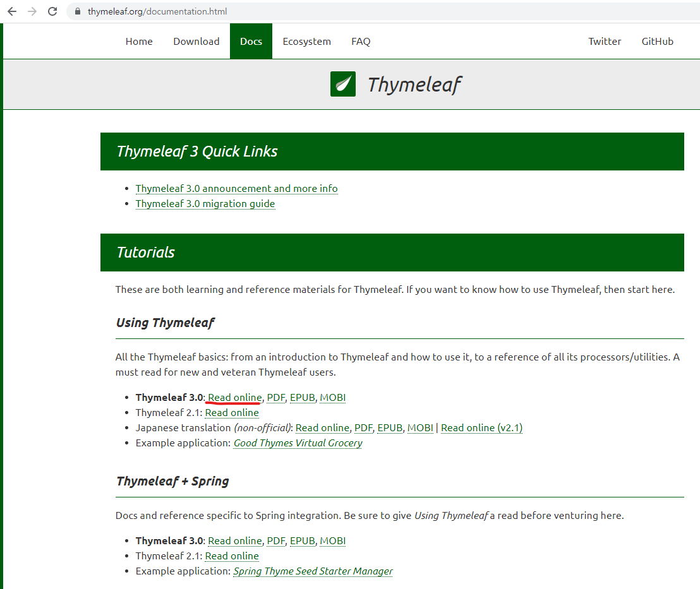
Task: Open Using Thymeleaf 3.0 Read online link
Action: 235,398
